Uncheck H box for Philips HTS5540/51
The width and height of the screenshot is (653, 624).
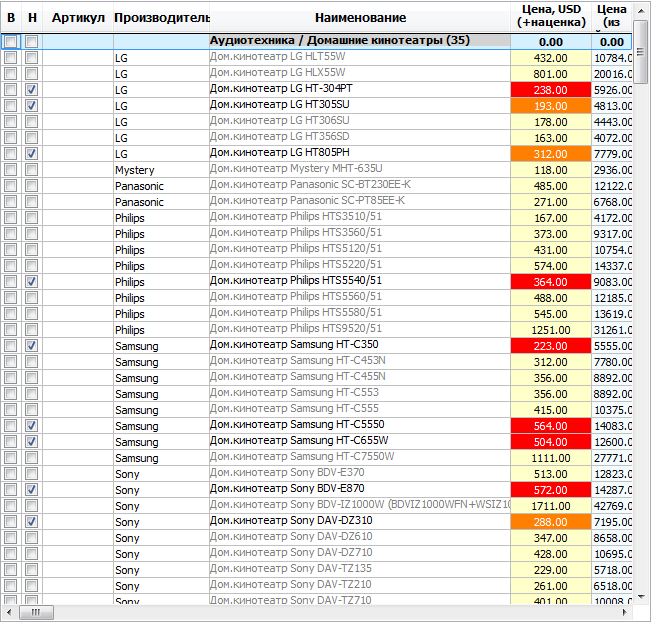tap(32, 282)
